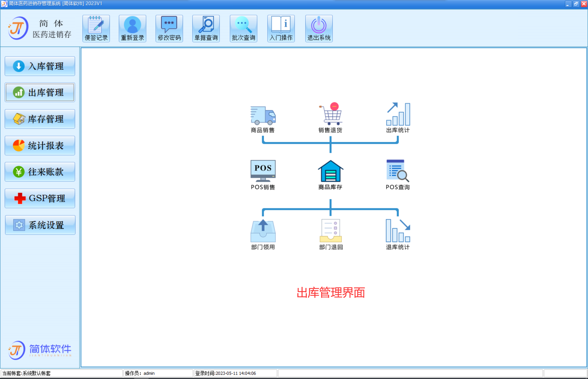Select 出库管理 in the sidebar
Viewport: 588px width, 379px height.
coord(40,92)
